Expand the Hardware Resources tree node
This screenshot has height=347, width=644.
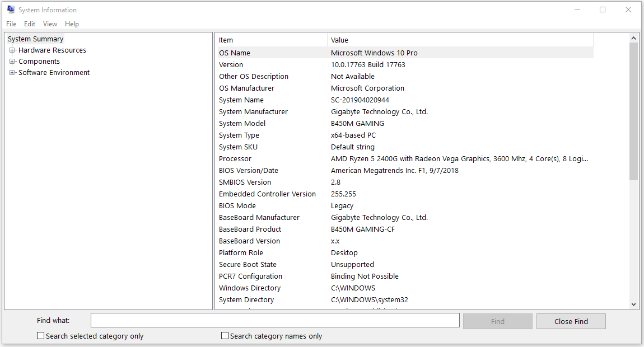(x=12, y=50)
